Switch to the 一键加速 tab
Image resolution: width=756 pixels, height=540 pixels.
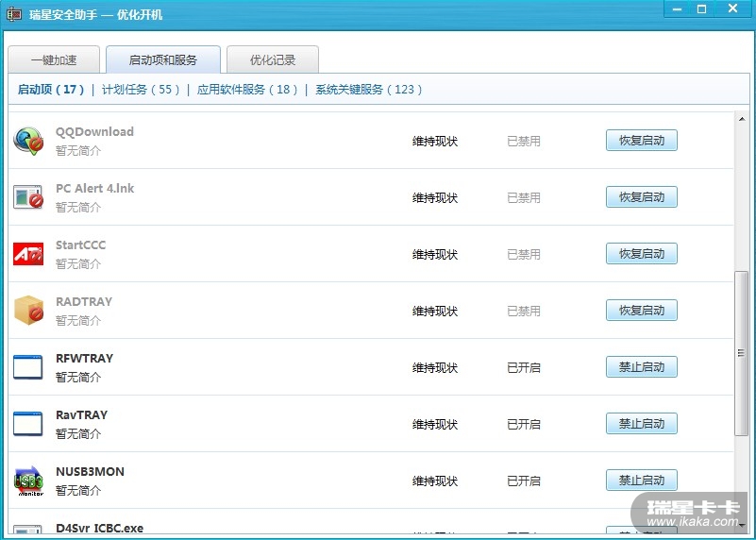(x=54, y=59)
